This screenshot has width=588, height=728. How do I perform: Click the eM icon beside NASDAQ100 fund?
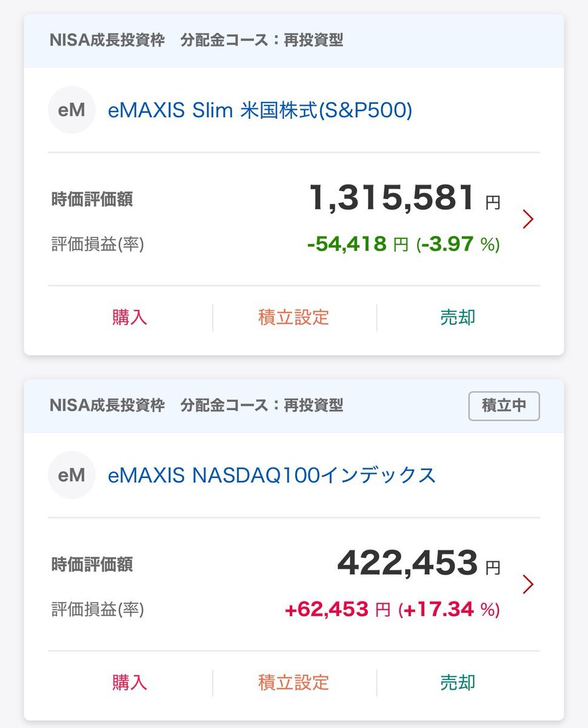tap(72, 475)
